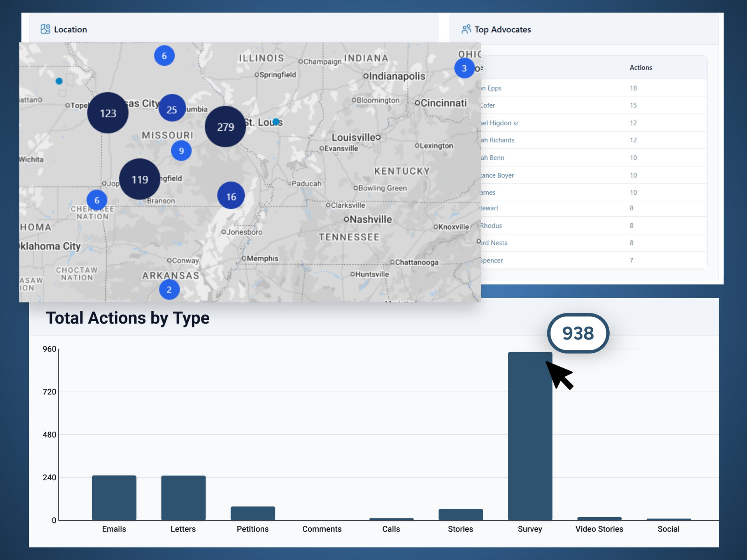Click the 3 cluster near Ohio
Image resolution: width=747 pixels, height=560 pixels.
click(x=464, y=68)
